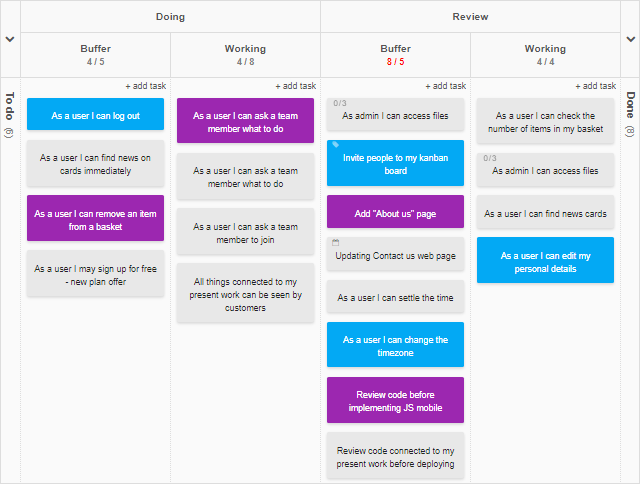The width and height of the screenshot is (640, 484).
Task: Click the tag icon on Invite people card
Action: pos(336,144)
